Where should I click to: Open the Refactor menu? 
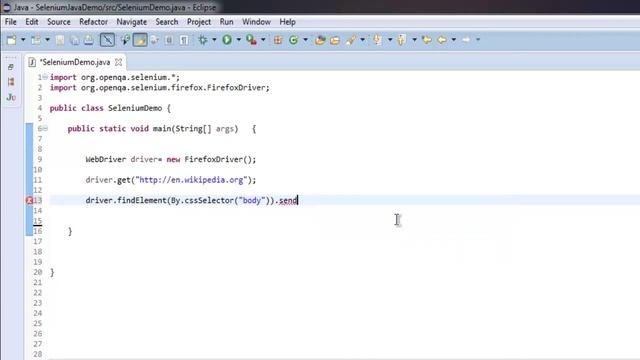point(93,22)
